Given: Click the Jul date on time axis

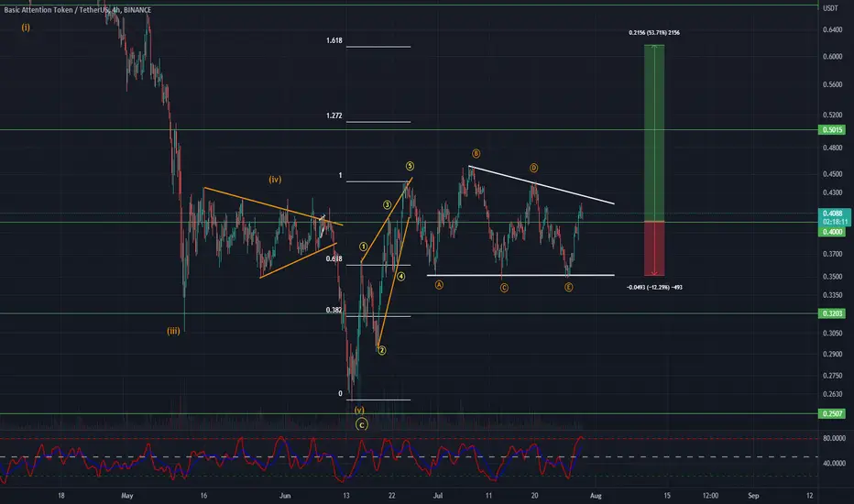Looking at the screenshot, I should (x=437, y=496).
